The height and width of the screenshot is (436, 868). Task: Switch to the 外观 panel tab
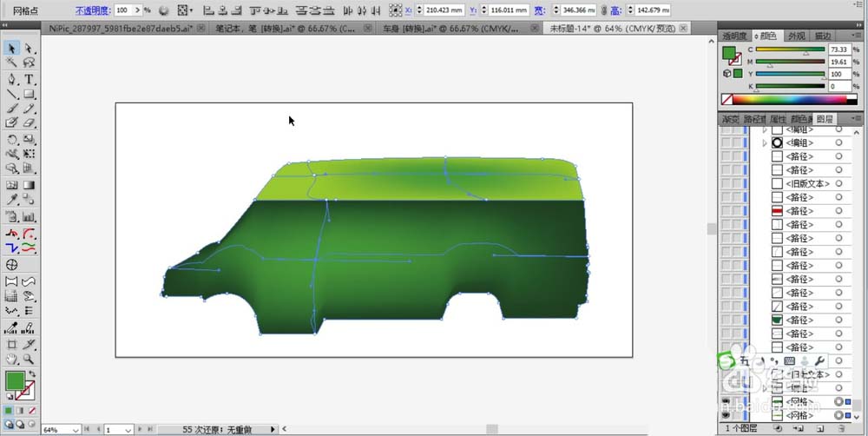click(x=796, y=36)
